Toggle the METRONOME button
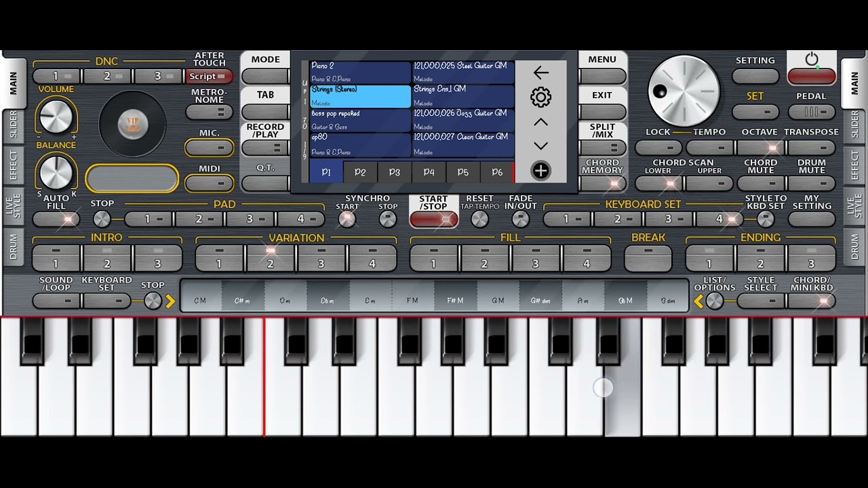Viewport: 868px width, 488px height. [x=210, y=113]
